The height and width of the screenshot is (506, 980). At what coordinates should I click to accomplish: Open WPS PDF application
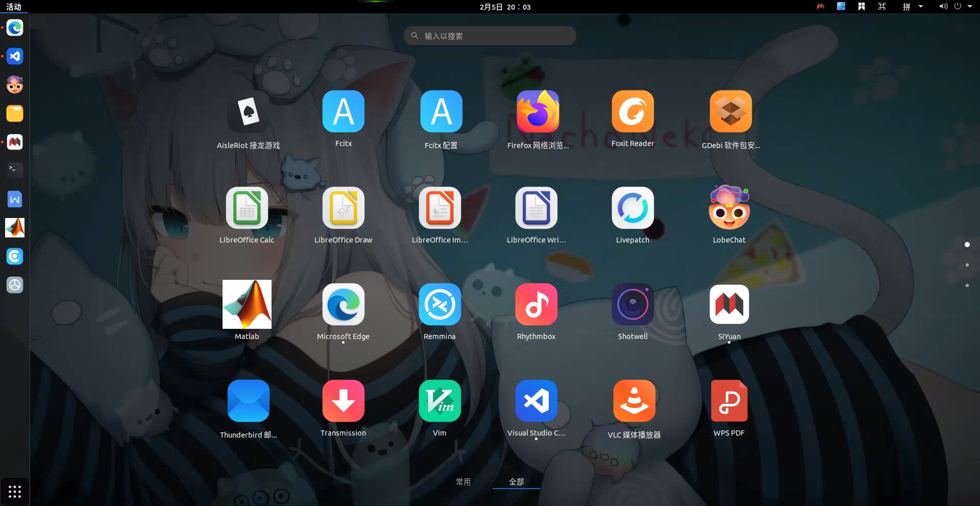729,401
